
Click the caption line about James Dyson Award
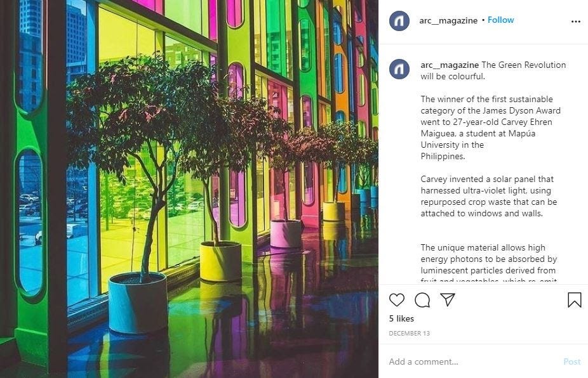pos(490,110)
